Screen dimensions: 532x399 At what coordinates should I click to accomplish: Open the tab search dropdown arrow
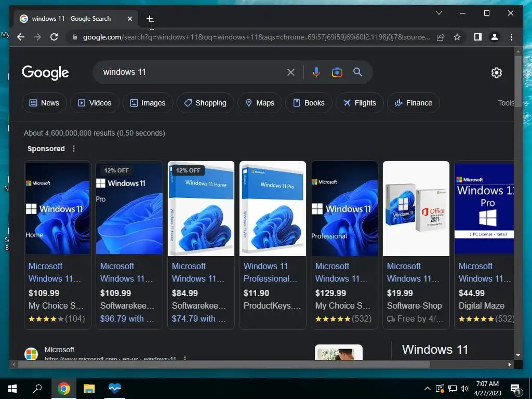click(438, 13)
